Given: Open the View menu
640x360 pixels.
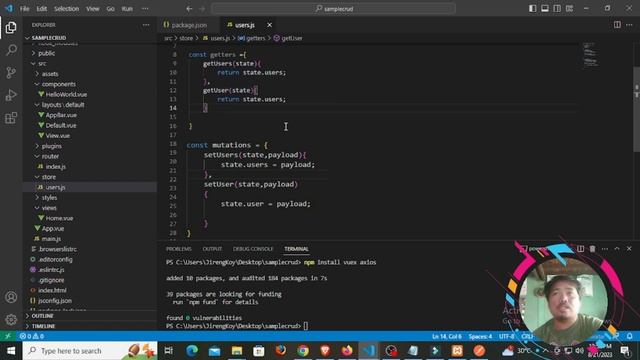Looking at the screenshot, I should coord(93,9).
